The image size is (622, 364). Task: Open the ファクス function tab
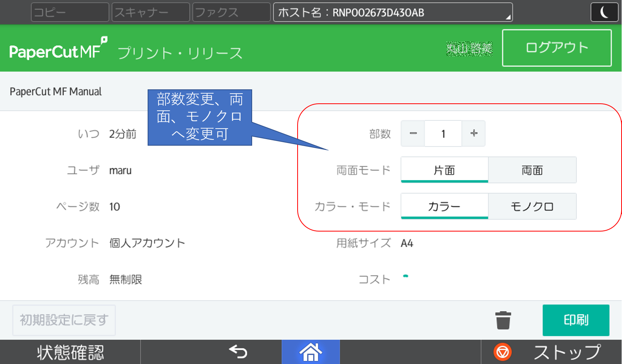[x=232, y=12]
